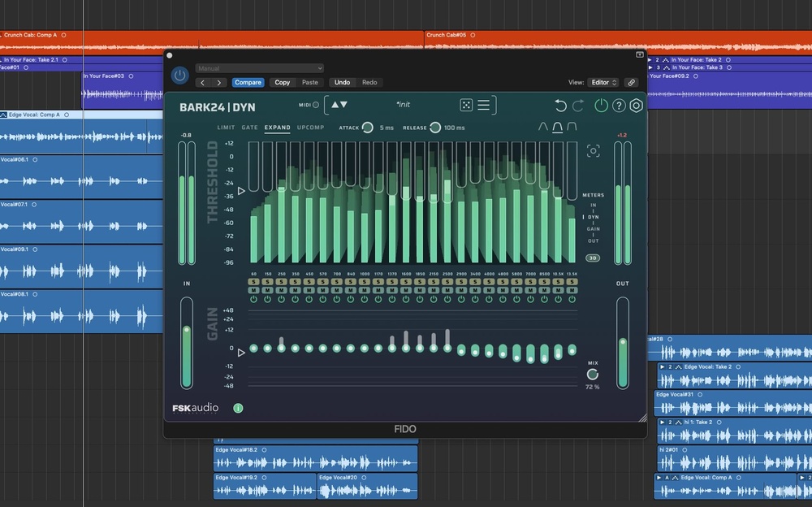This screenshot has width=812, height=507.
Task: Click the plugin undo arrow icon
Action: coord(560,106)
